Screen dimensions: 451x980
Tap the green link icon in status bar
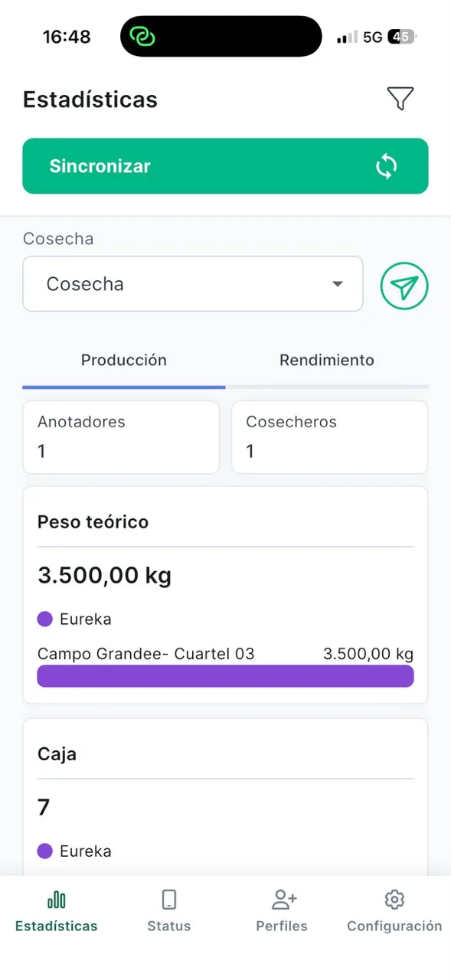pos(142,36)
